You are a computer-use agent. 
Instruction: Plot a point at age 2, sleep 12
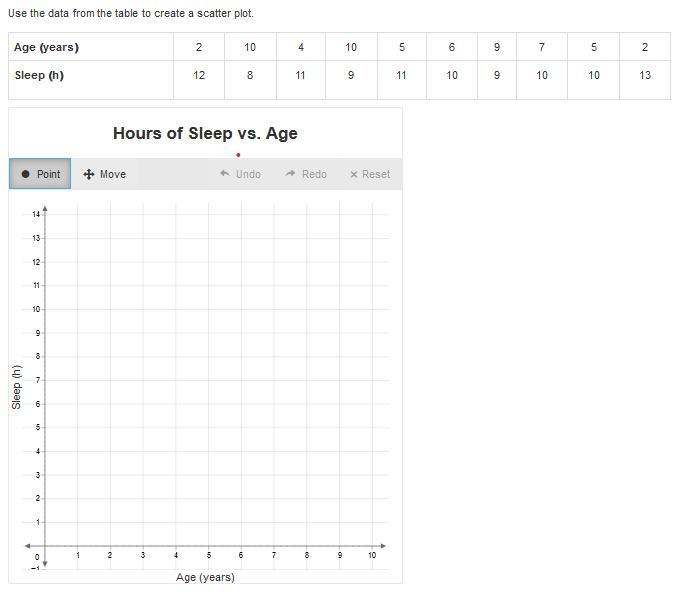tap(110, 262)
